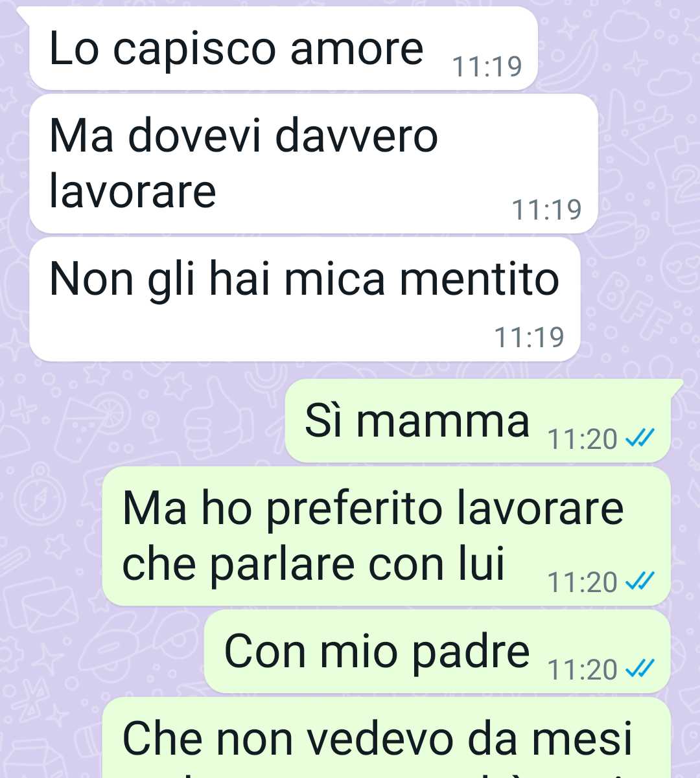Click the 11:19 timestamp of 'Lo capisco amore'
This screenshot has width=700, height=778.
[487, 67]
